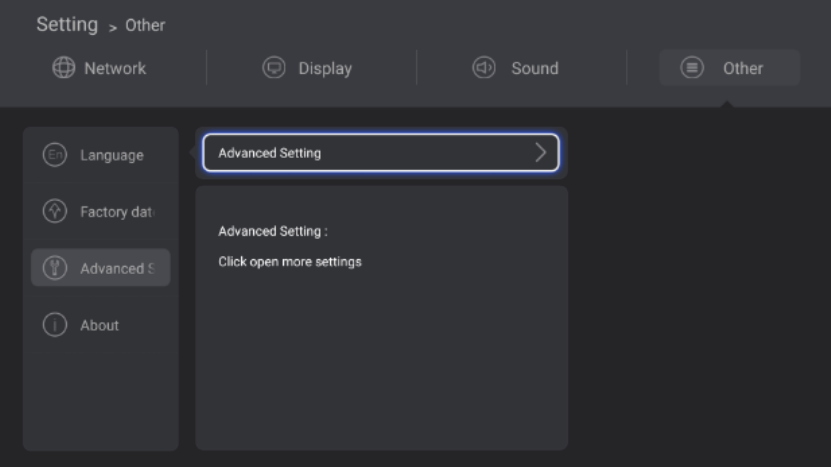The image size is (831, 467).
Task: Click the About info icon
Action: click(54, 325)
